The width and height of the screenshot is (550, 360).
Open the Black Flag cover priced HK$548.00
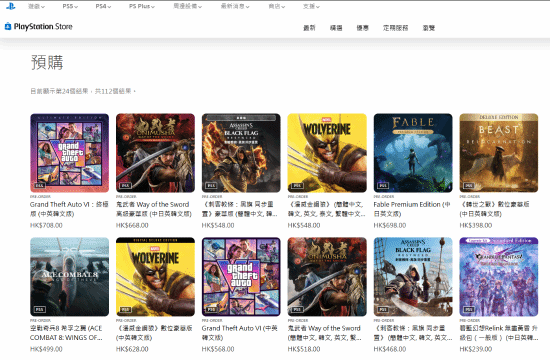(x=241, y=153)
